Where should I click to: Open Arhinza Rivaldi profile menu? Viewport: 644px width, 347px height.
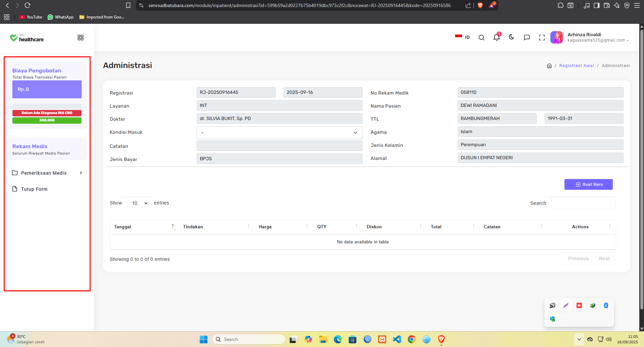tap(598, 37)
